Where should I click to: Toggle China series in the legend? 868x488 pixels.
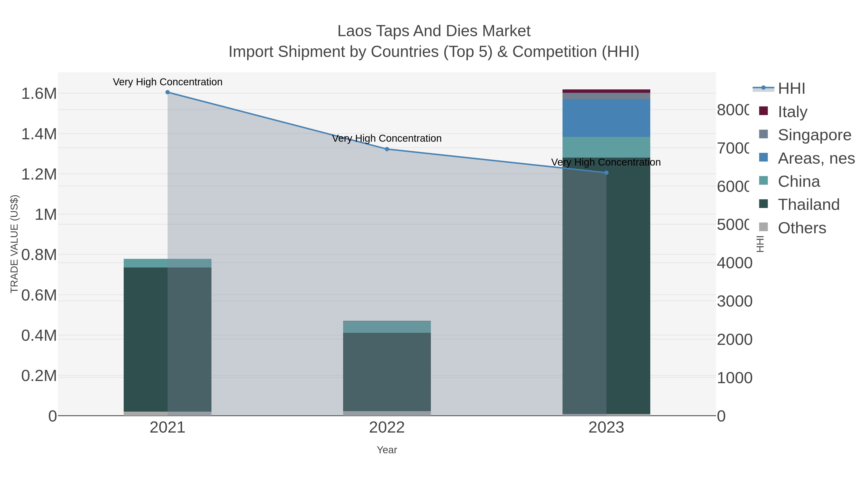789,181
